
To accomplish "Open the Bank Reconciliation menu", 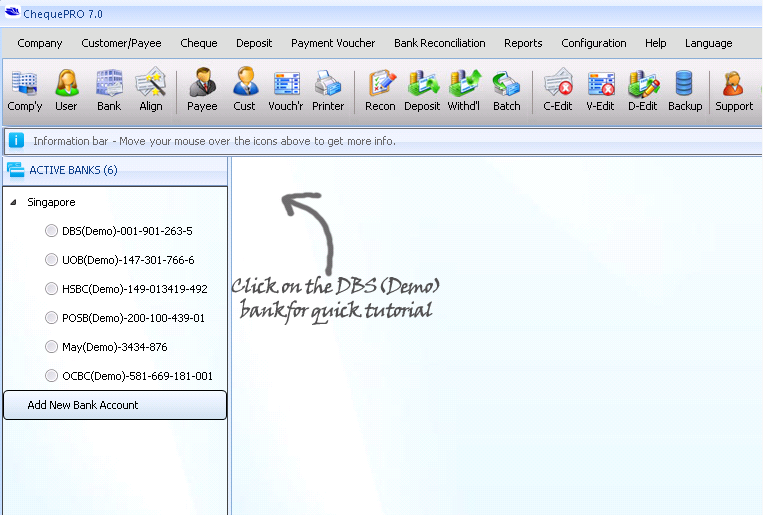I will [439, 43].
